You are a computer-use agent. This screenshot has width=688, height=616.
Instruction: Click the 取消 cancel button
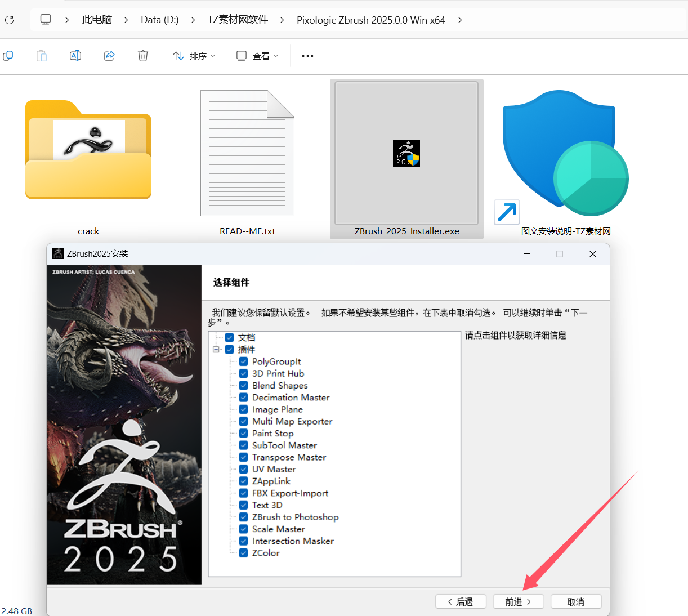pyautogui.click(x=576, y=601)
